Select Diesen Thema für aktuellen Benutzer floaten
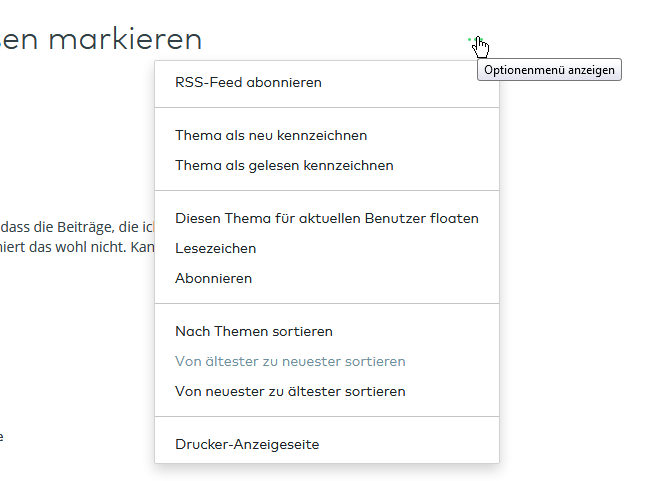The height and width of the screenshot is (481, 650). [327, 218]
